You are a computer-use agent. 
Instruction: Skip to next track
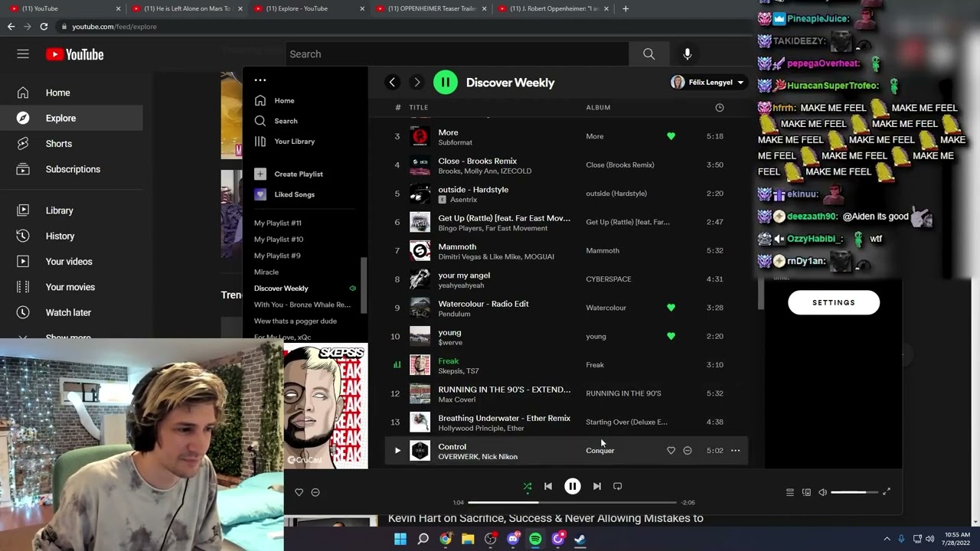pos(597,486)
